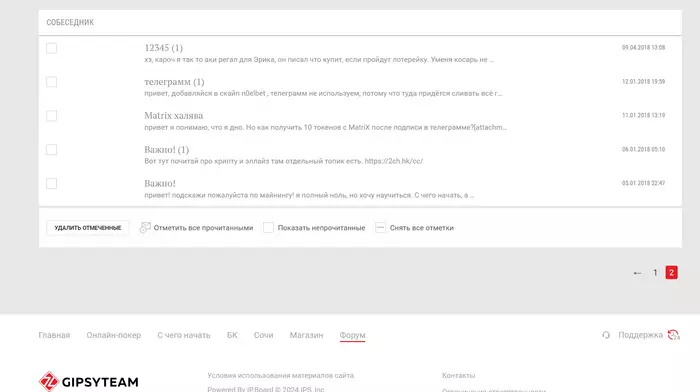The image size is (700, 392).
Task: Tick the checkbox of 'Важно!' dated 05.01.2018
Action: point(51,183)
